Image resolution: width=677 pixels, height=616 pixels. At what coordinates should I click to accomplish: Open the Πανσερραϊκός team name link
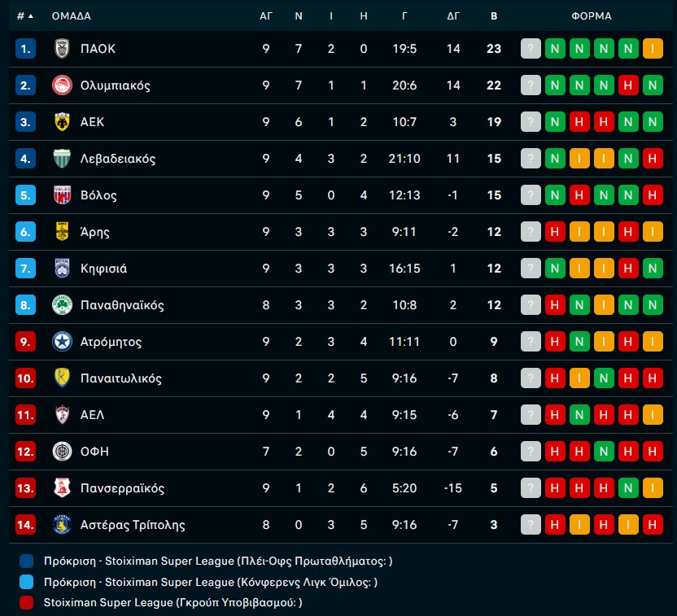point(122,488)
